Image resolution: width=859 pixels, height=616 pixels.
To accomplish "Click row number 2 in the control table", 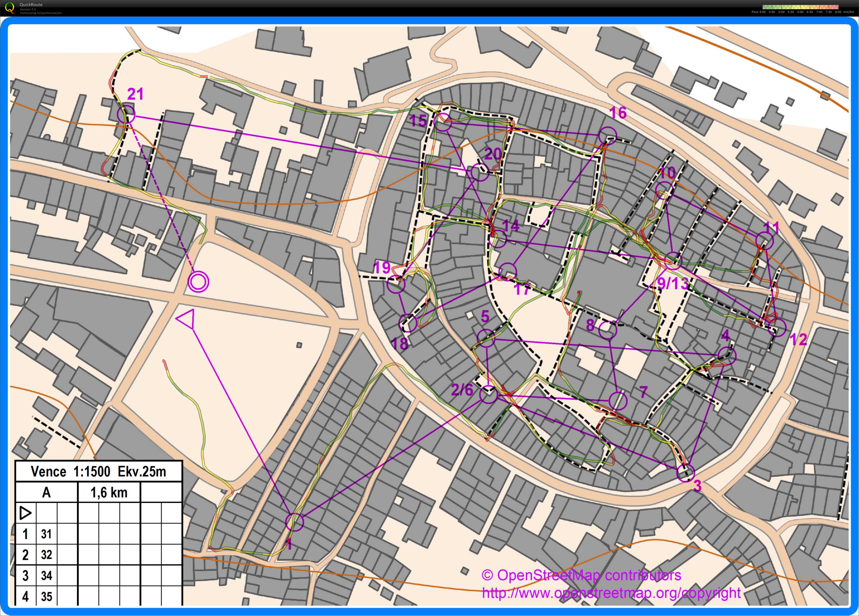I will (25, 555).
